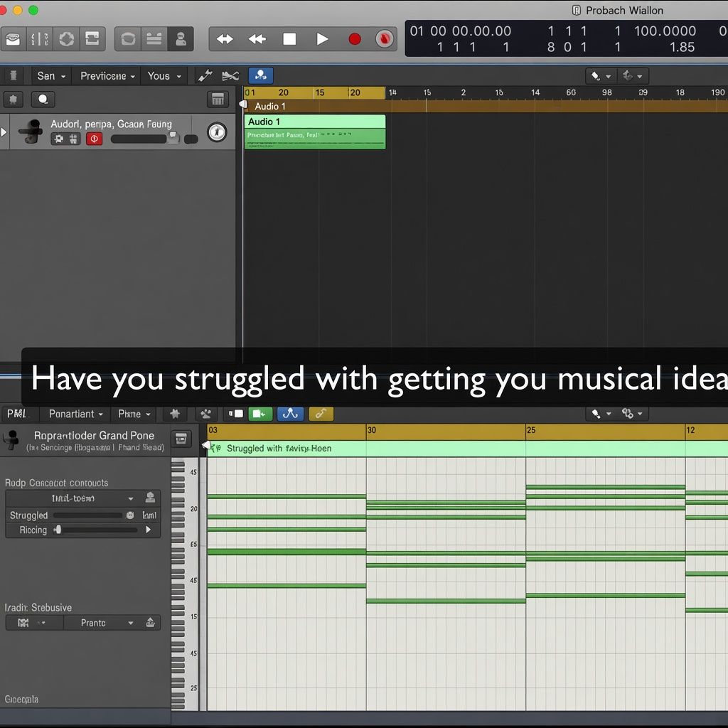Viewport: 728px width, 728px height.
Task: Click the box icon button right of Grand Pone
Action: [181, 439]
